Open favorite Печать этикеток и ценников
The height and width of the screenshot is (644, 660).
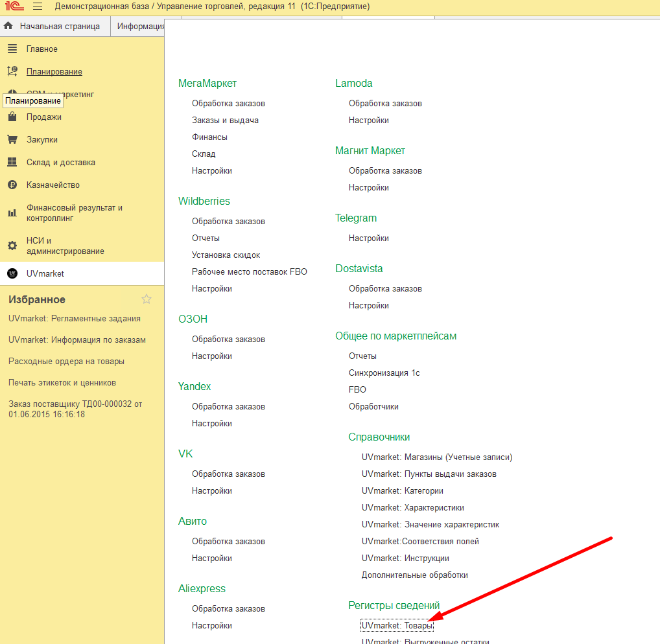pyautogui.click(x=62, y=383)
